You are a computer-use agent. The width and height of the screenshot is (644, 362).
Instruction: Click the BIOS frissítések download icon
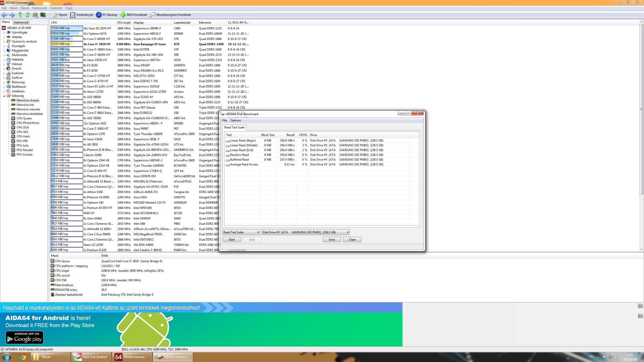click(x=123, y=15)
